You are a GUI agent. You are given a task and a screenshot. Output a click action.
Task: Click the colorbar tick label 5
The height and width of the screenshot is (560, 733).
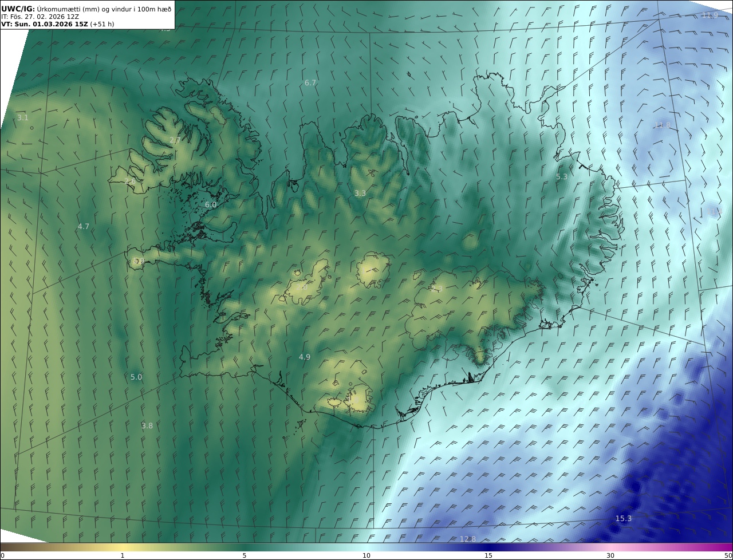245,555
